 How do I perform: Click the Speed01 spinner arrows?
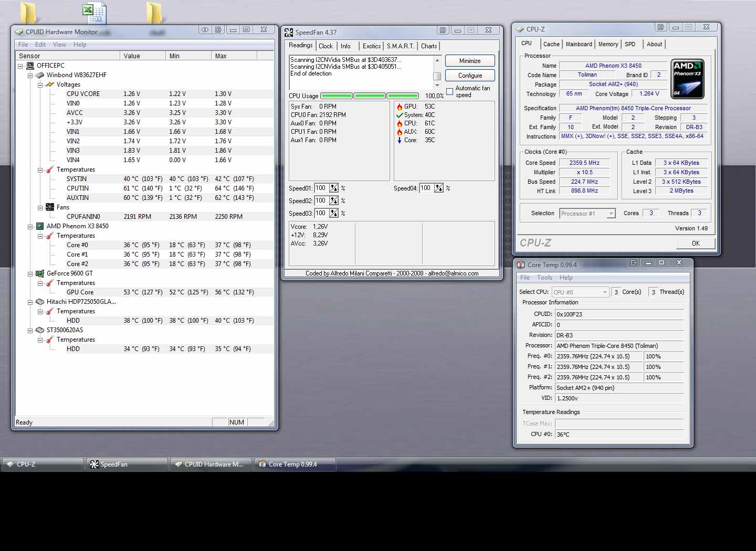(x=334, y=188)
